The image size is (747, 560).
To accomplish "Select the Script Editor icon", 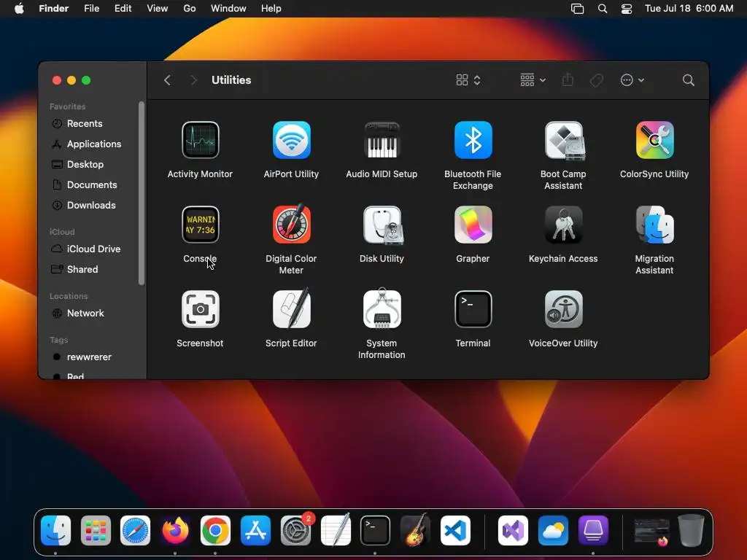I will 291,308.
